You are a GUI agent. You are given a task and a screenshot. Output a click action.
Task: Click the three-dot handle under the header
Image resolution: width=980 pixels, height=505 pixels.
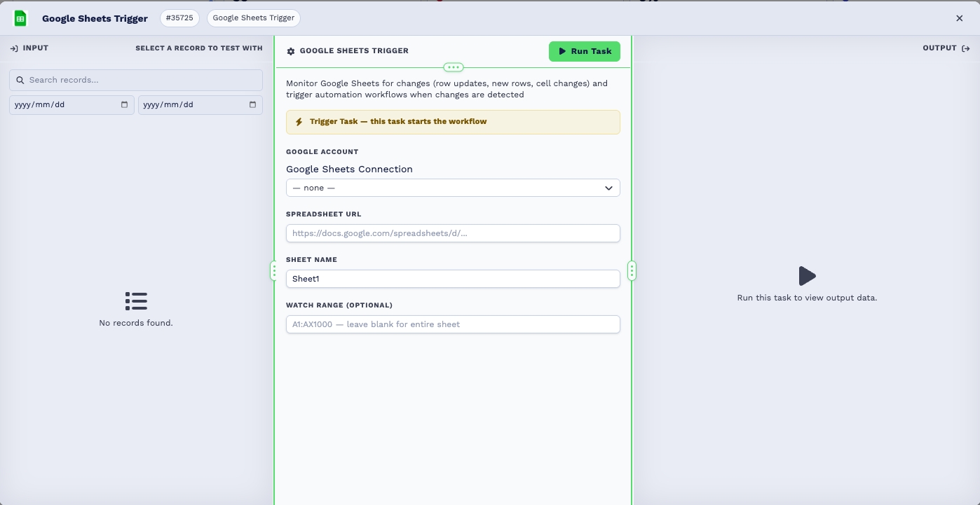[454, 67]
